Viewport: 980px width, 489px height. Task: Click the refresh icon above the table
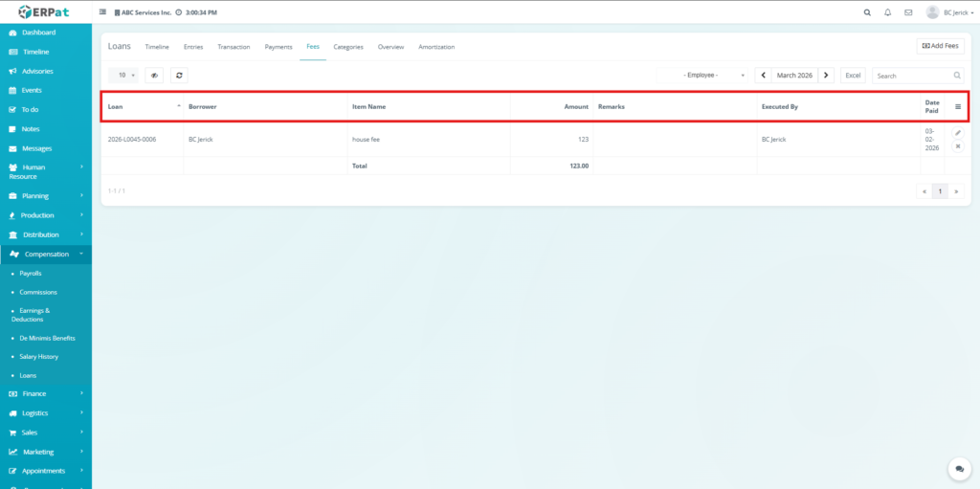pyautogui.click(x=179, y=75)
